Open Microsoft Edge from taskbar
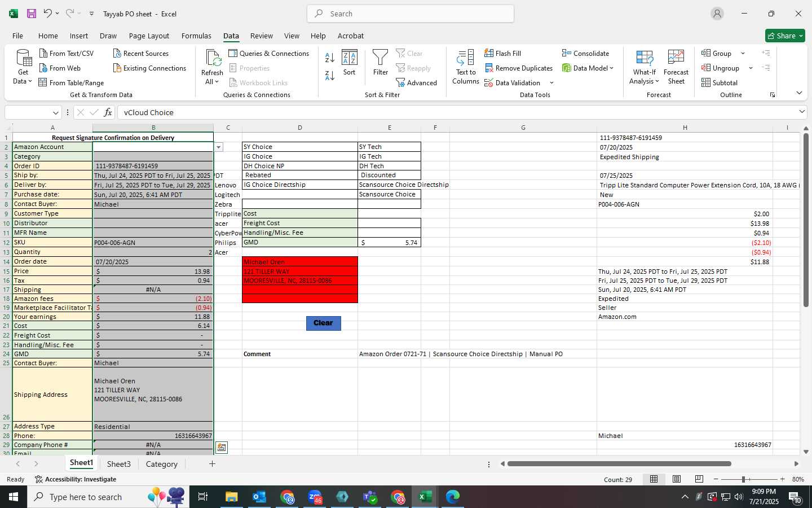Viewport: 812px width, 508px height. click(x=453, y=497)
